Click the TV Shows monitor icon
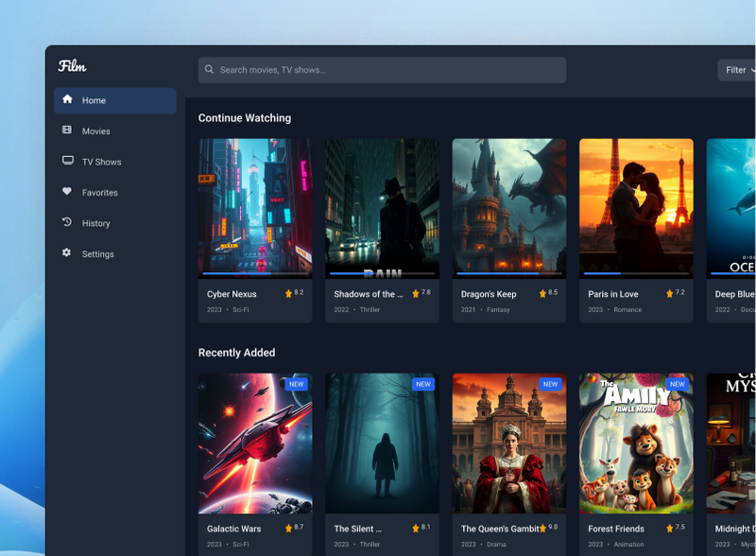 [67, 161]
